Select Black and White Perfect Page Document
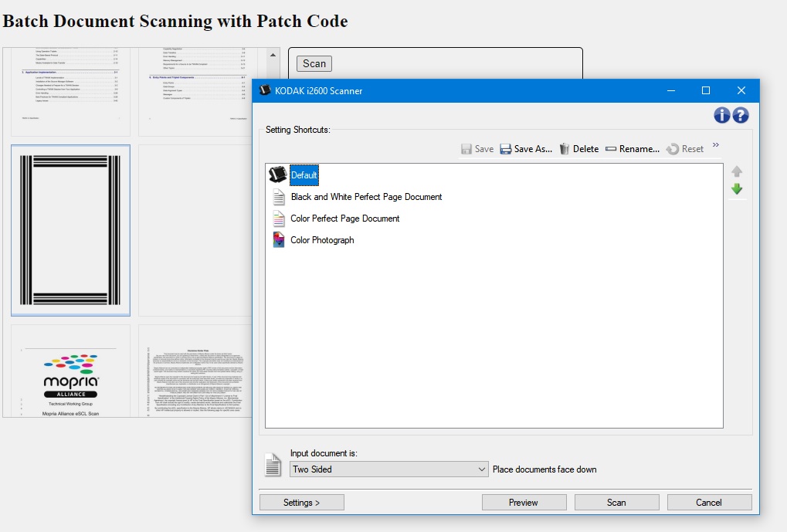This screenshot has width=787, height=532. 365,197
